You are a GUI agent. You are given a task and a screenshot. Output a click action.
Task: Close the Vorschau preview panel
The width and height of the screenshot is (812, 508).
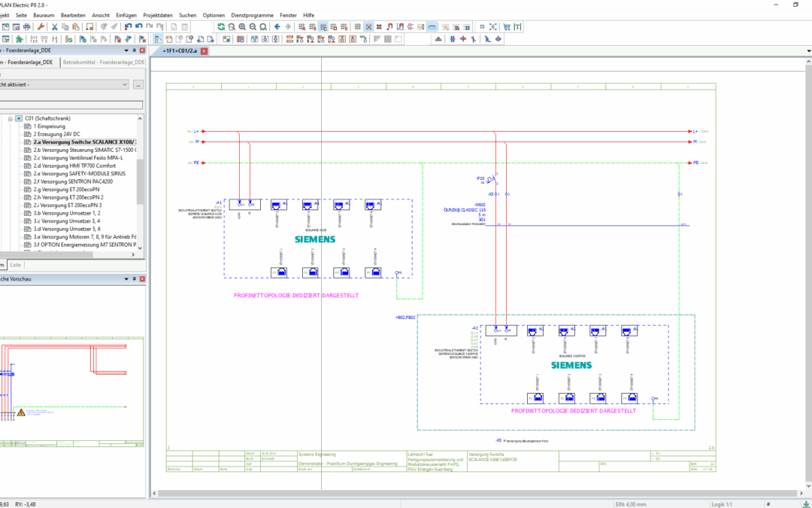tap(142, 279)
